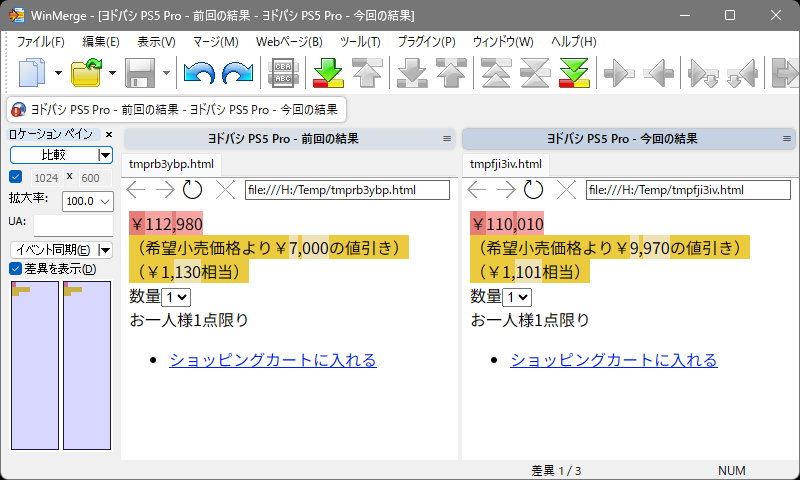Open the 編集(E) menu
Screen dimensions: 800x480
pos(101,42)
